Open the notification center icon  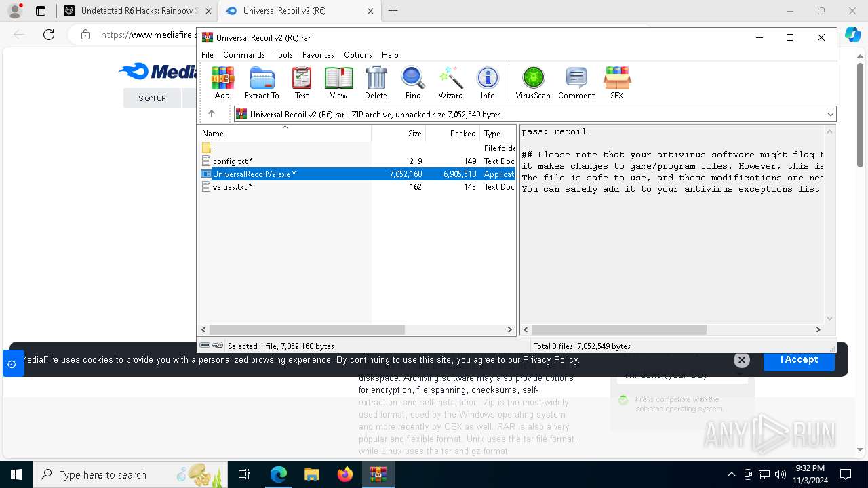pos(846,474)
